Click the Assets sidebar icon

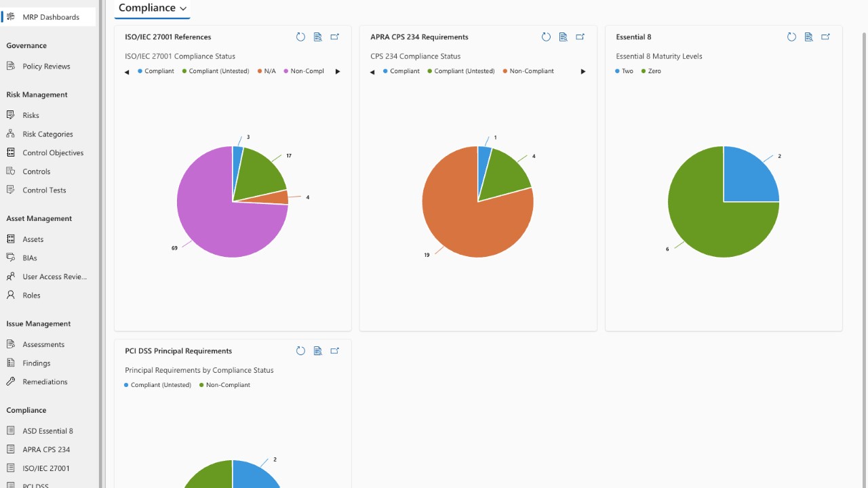click(x=11, y=239)
